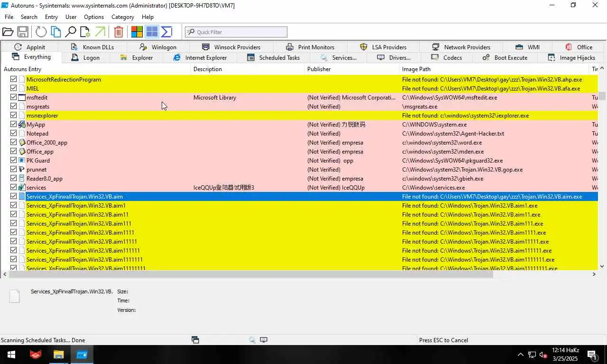Screen dimensions: 607x364
Task: Click the red Delete trash icon
Action: 119,32
